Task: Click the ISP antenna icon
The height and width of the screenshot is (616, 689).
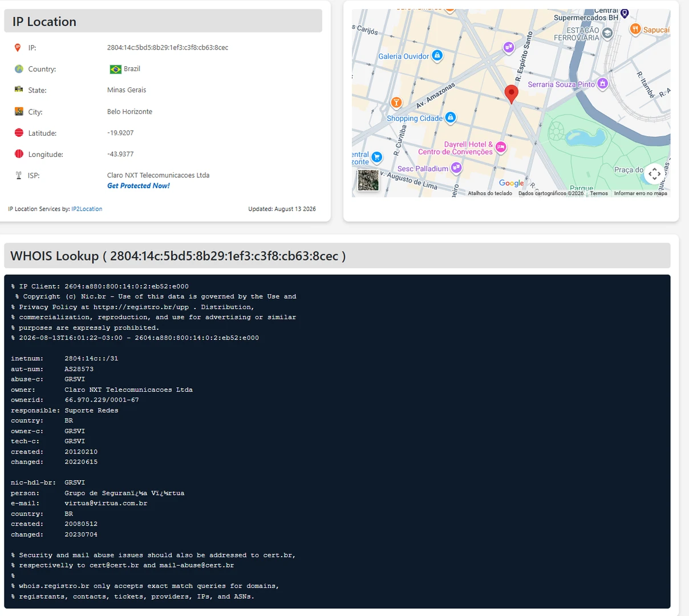Action: pos(18,175)
